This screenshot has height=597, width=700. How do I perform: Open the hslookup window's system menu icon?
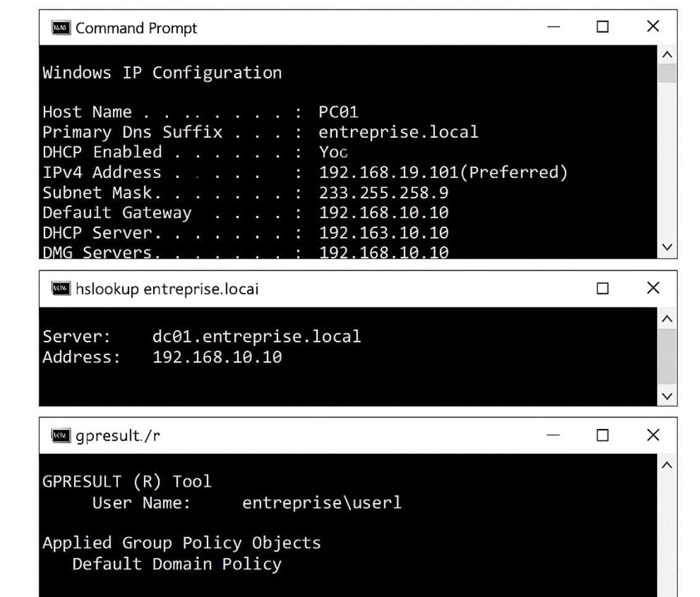(x=60, y=288)
